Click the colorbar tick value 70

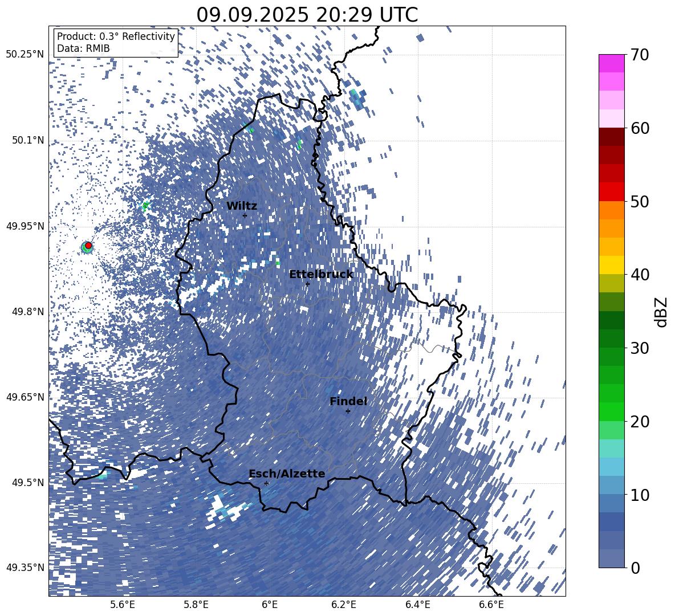639,55
